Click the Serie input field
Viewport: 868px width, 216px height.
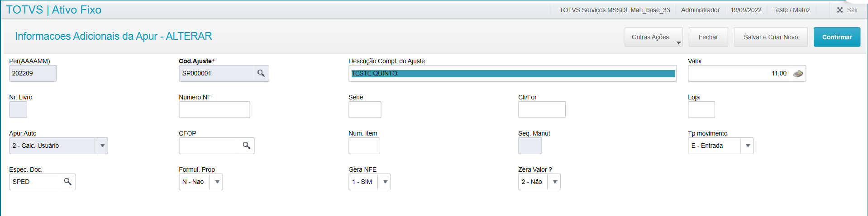coord(365,109)
